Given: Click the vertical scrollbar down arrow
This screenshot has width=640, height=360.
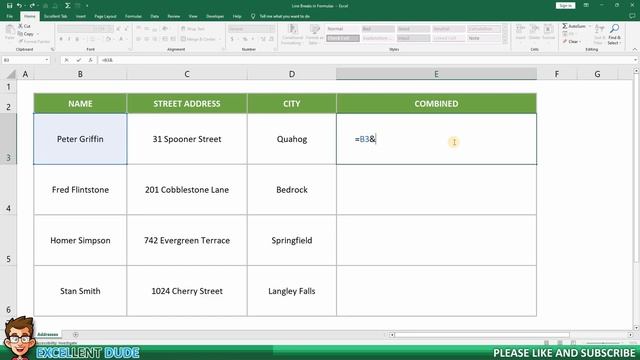Looking at the screenshot, I should 636,328.
